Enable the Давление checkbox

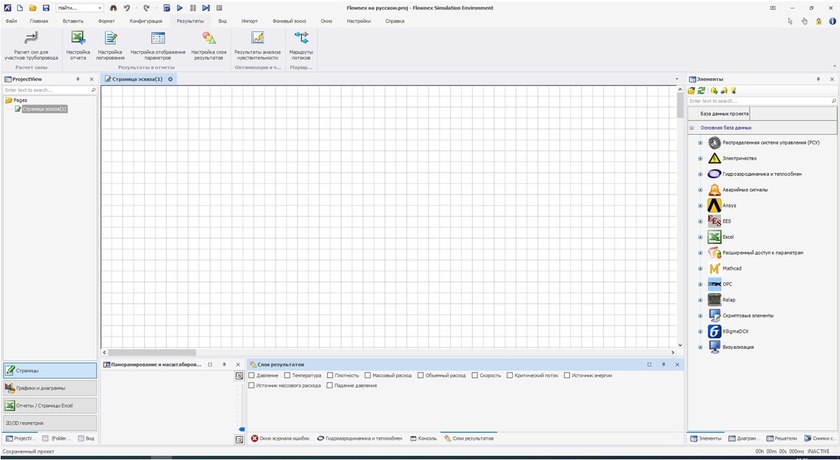pos(252,375)
